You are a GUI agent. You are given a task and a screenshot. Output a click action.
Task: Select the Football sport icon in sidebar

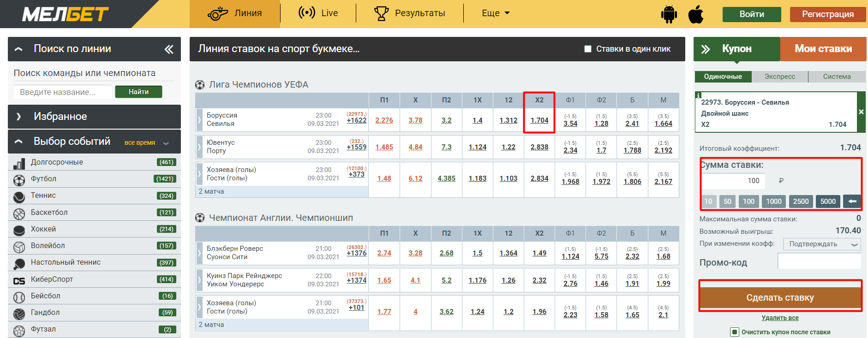click(x=19, y=179)
